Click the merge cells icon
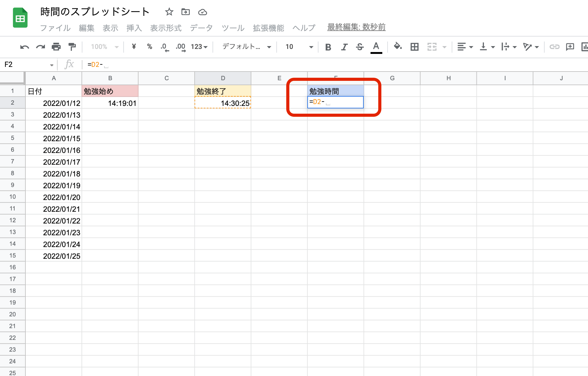The height and width of the screenshot is (376, 588). pyautogui.click(x=432, y=47)
